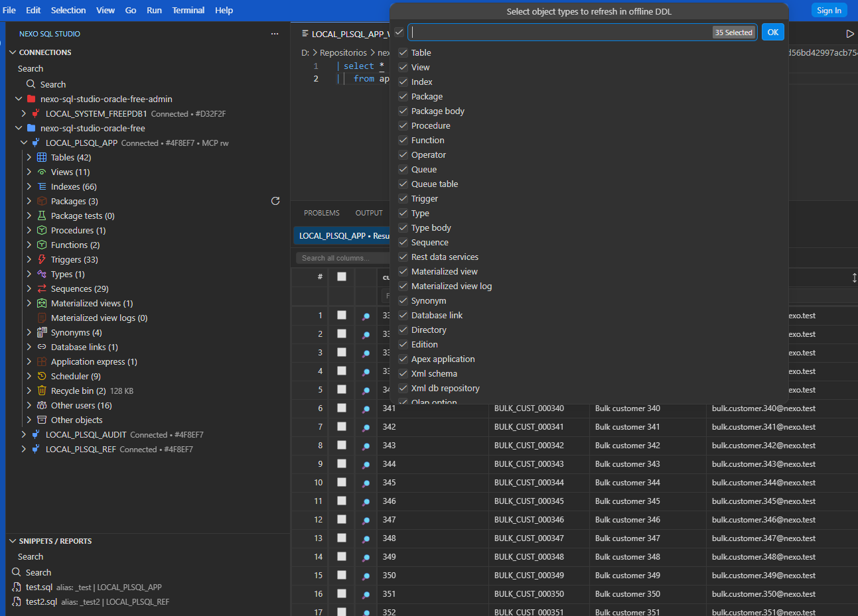This screenshot has width=858, height=616.
Task: Refresh the Packages node with refresh icon
Action: coord(275,201)
